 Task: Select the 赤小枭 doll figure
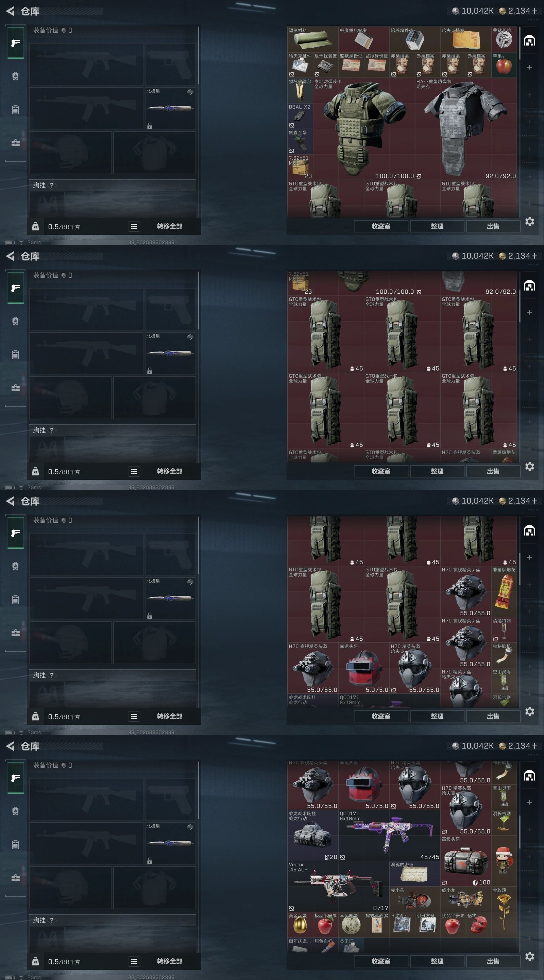coord(415,899)
